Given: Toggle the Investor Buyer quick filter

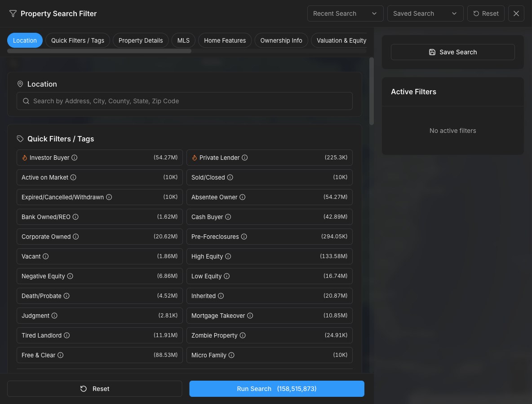Looking at the screenshot, I should [x=100, y=158].
